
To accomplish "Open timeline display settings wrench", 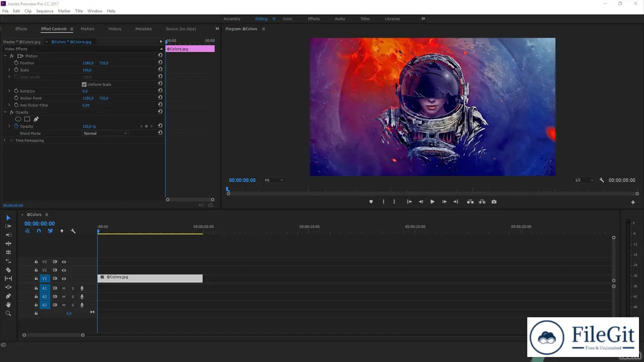I will pos(73,231).
